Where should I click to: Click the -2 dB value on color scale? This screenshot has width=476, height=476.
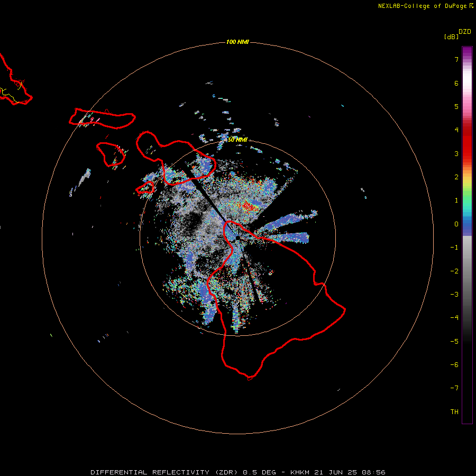pos(454,271)
